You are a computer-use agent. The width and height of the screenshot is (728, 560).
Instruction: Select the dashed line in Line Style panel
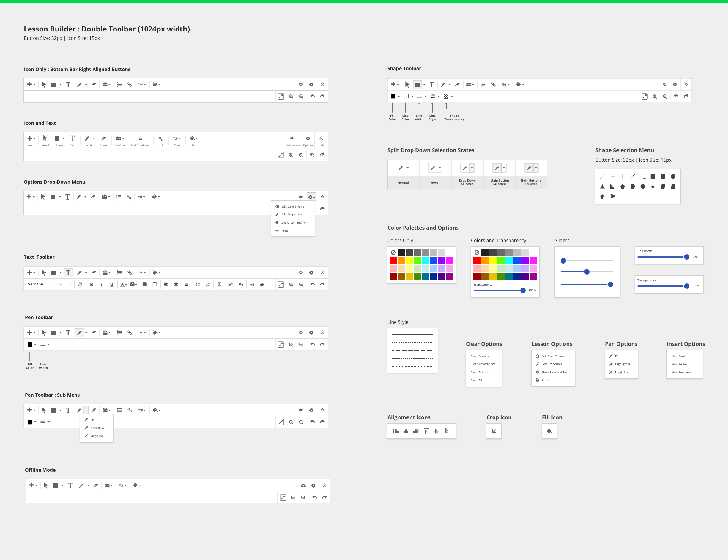[x=412, y=359]
